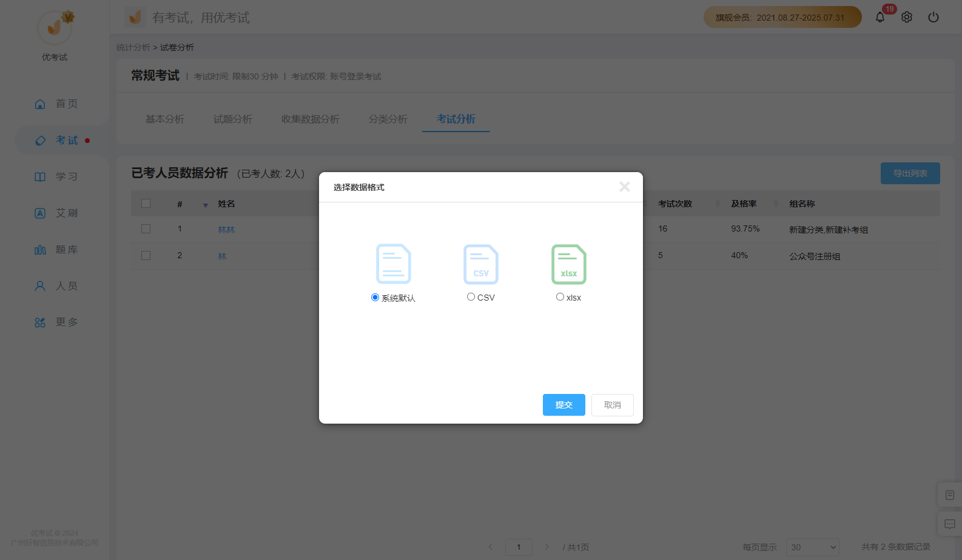Check the row 2 林 checkbox

point(146,256)
